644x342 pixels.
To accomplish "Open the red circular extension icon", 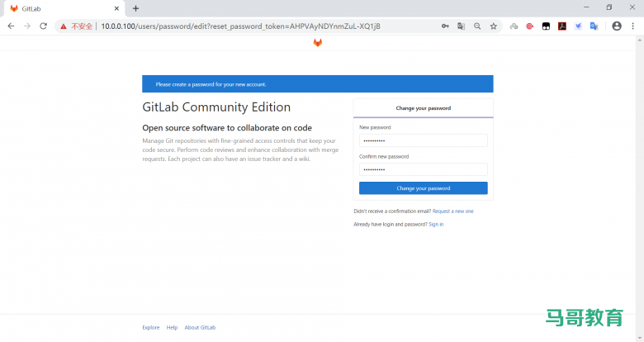I will [530, 26].
